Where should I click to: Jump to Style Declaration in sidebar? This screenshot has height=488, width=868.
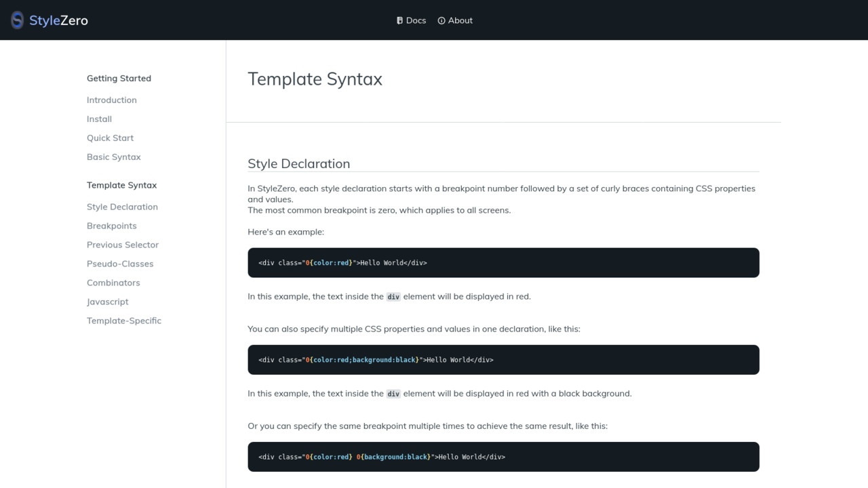(122, 207)
